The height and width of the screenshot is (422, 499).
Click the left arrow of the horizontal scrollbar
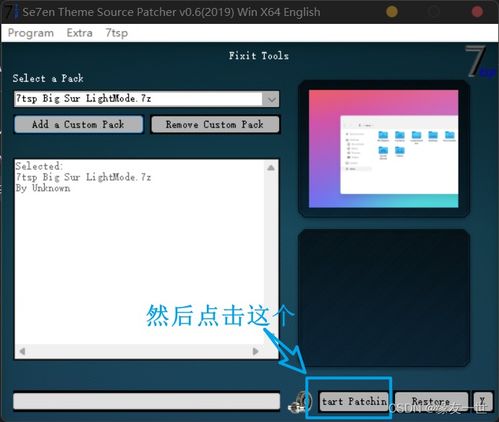tap(22, 351)
